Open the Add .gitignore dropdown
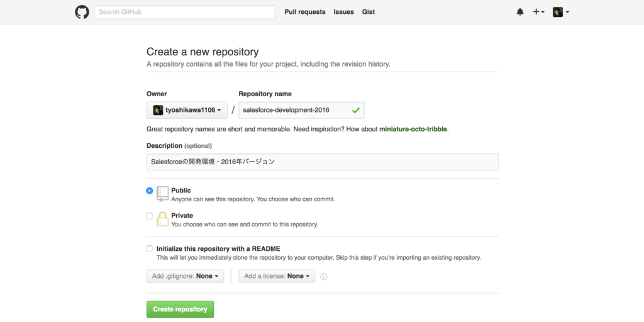Image resolution: width=644 pixels, height=322 pixels. click(x=186, y=276)
